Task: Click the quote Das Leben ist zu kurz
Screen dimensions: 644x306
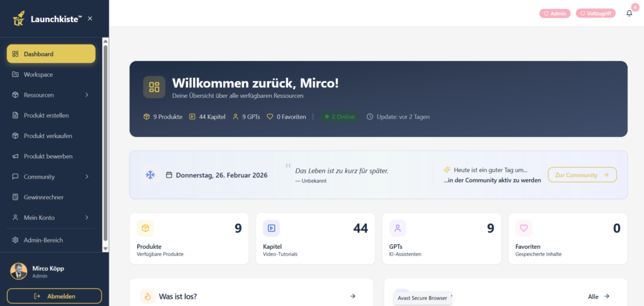Action: click(341, 171)
